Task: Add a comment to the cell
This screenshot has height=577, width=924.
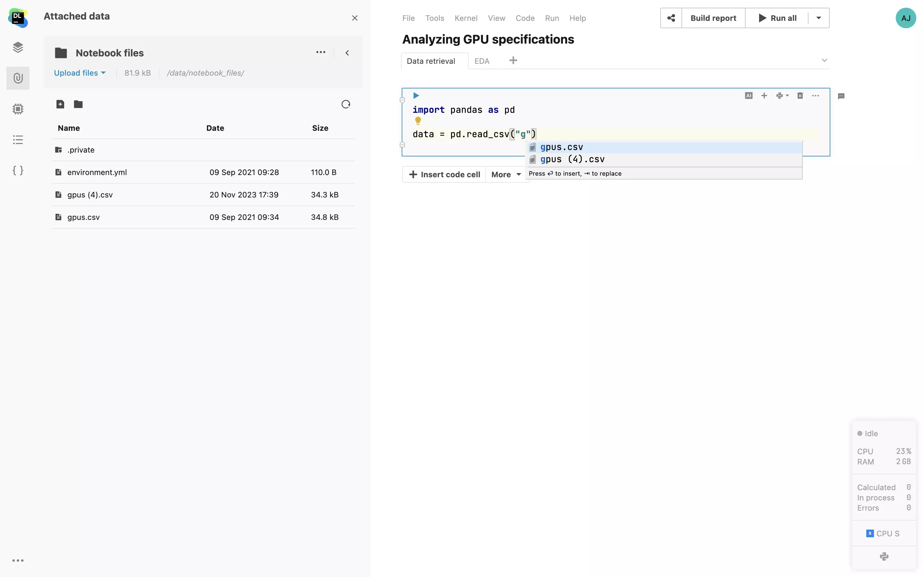Action: tap(841, 96)
